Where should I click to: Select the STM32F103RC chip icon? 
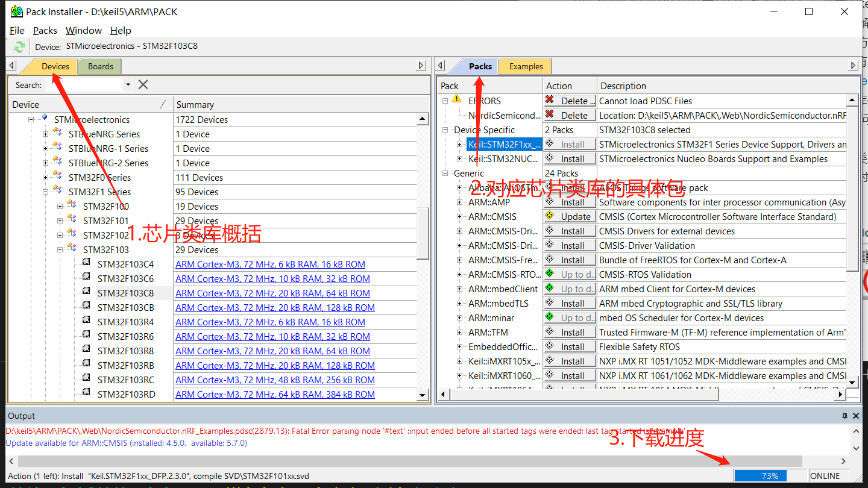click(86, 379)
